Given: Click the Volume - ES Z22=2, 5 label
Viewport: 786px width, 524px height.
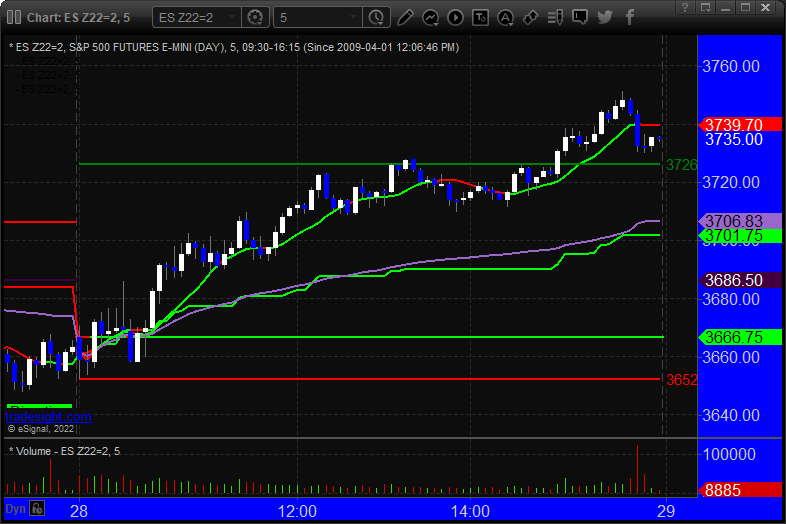Looking at the screenshot, I should point(67,451).
